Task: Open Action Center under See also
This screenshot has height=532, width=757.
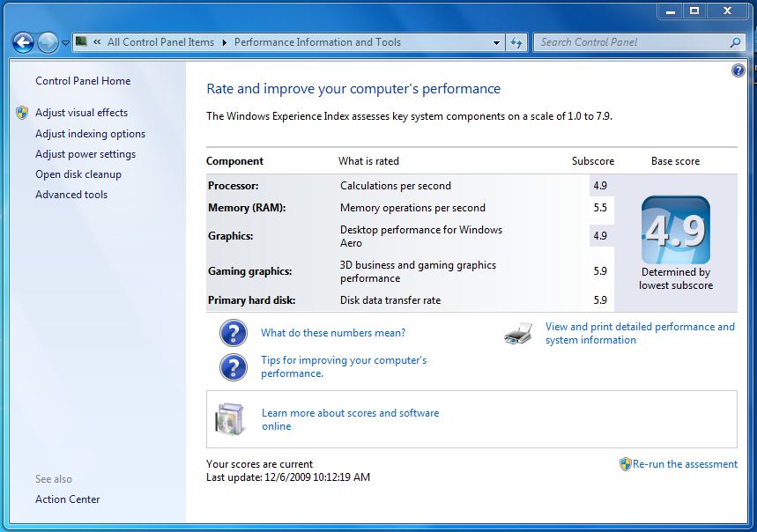Action: click(x=68, y=499)
